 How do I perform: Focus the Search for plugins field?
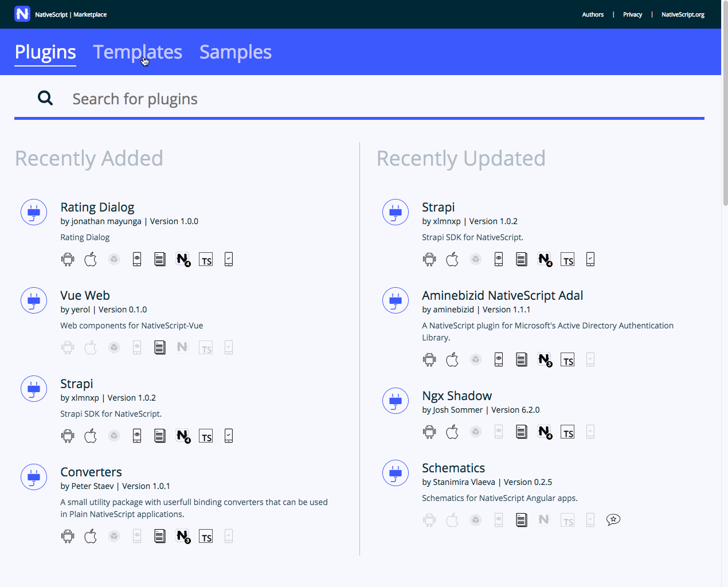(359, 99)
